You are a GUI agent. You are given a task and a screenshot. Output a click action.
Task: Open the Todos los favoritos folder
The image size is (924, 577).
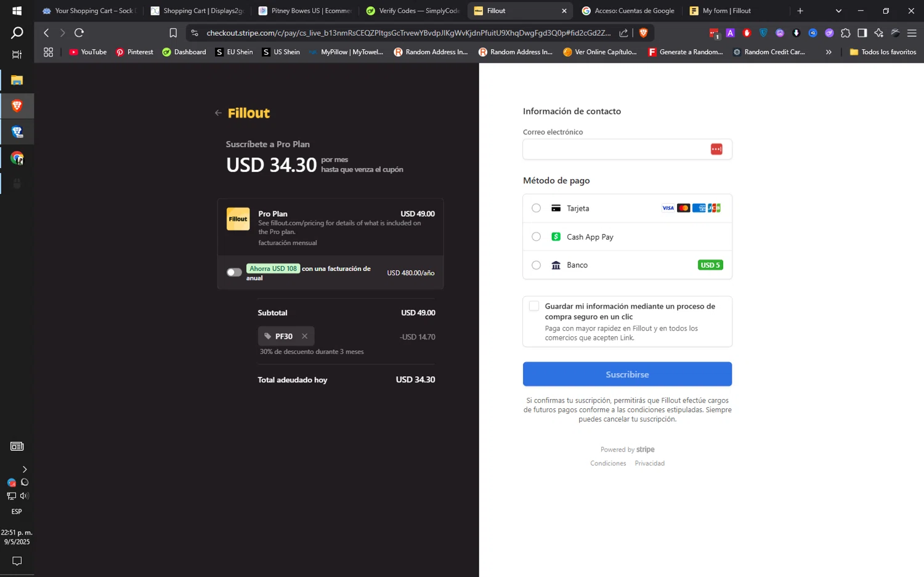point(883,52)
